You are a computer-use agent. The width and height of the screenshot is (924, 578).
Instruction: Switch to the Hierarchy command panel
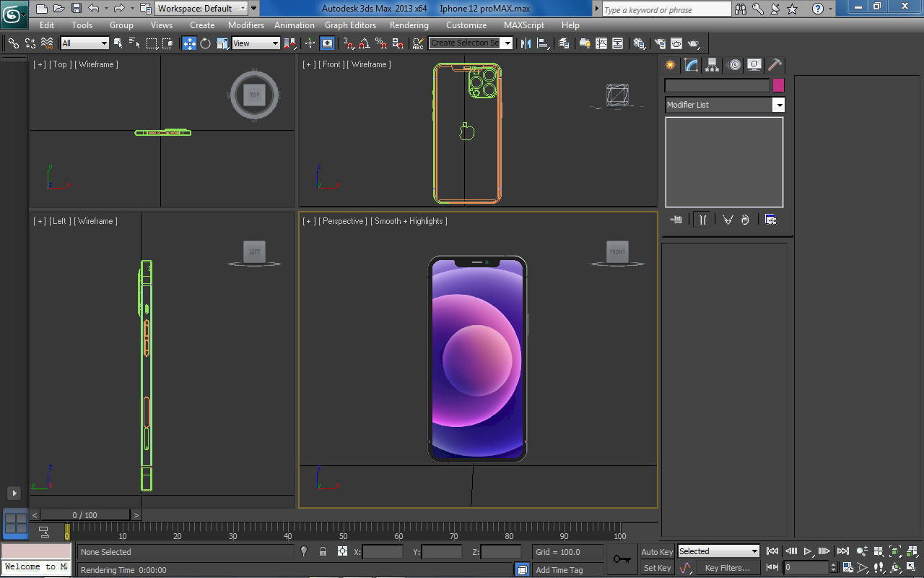pyautogui.click(x=712, y=65)
